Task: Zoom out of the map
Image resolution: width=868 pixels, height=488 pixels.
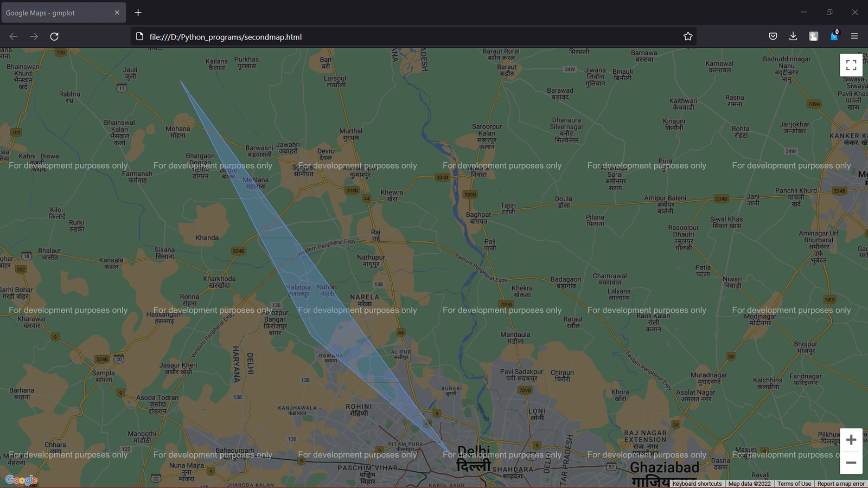Action: 851,463
